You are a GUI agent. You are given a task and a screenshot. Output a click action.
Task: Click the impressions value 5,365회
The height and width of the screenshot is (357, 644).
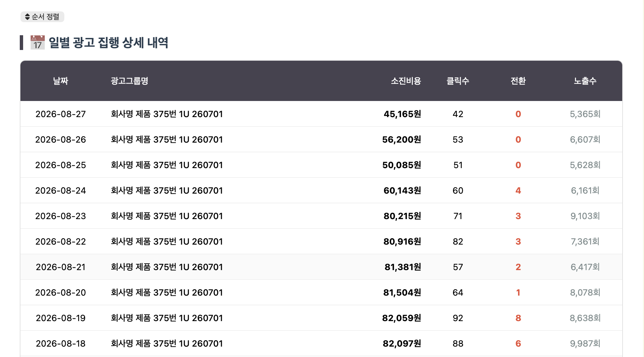[x=585, y=114]
